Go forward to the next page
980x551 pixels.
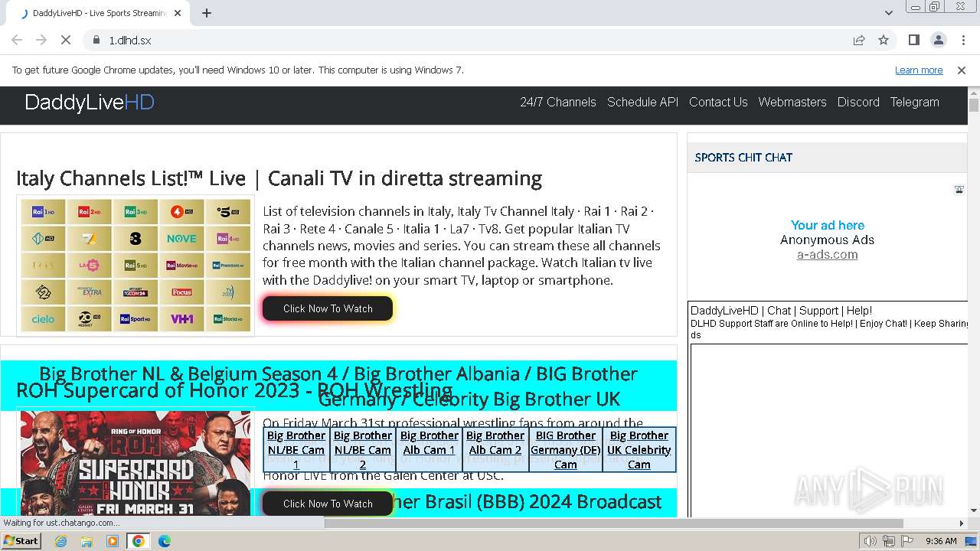pyautogui.click(x=41, y=40)
